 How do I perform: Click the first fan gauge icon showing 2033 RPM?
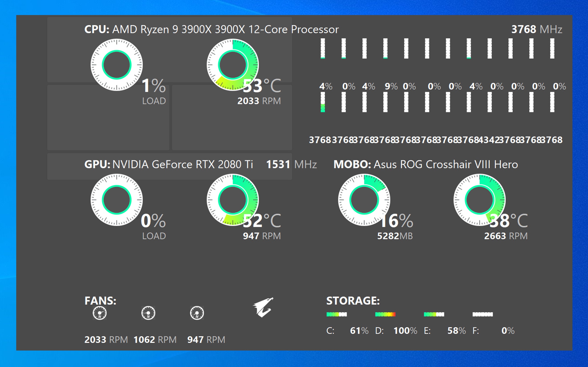(x=99, y=313)
